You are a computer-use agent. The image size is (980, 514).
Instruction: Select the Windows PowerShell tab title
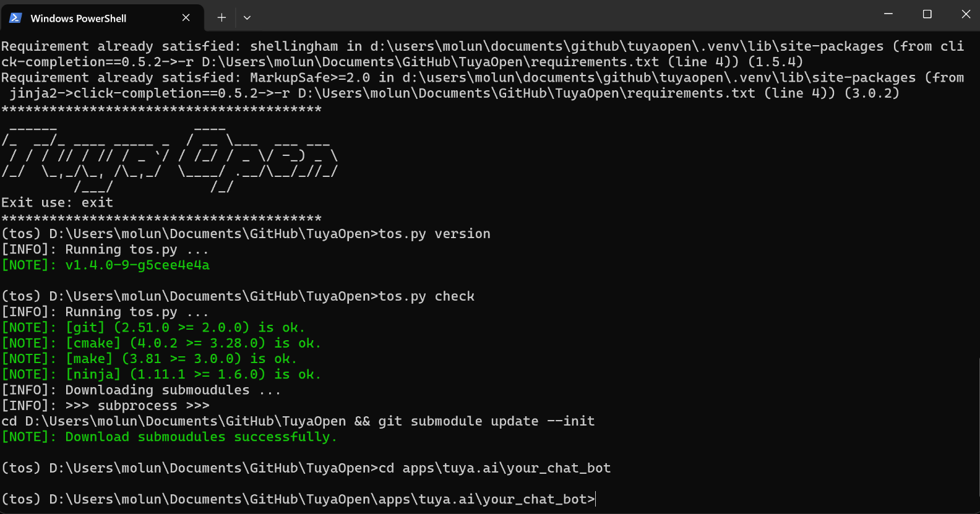(x=78, y=18)
